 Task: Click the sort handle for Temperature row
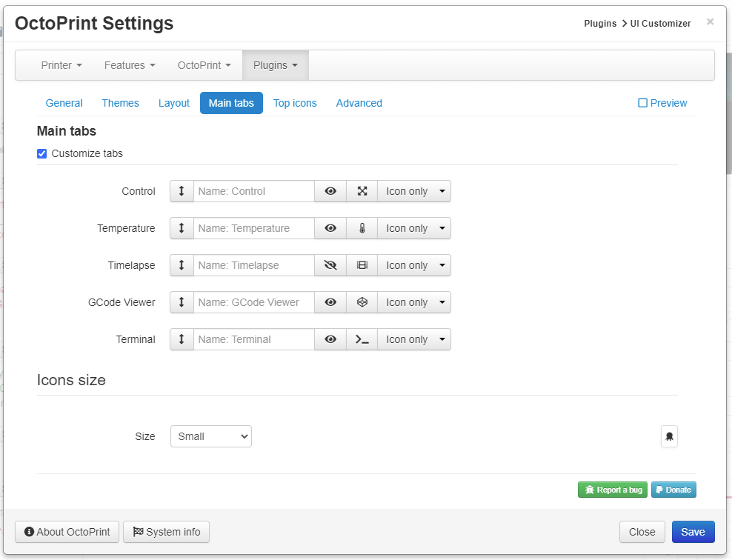coord(182,228)
